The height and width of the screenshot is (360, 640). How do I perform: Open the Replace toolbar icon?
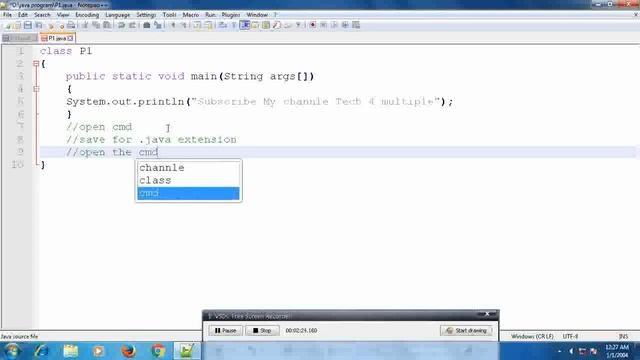coord(158,25)
